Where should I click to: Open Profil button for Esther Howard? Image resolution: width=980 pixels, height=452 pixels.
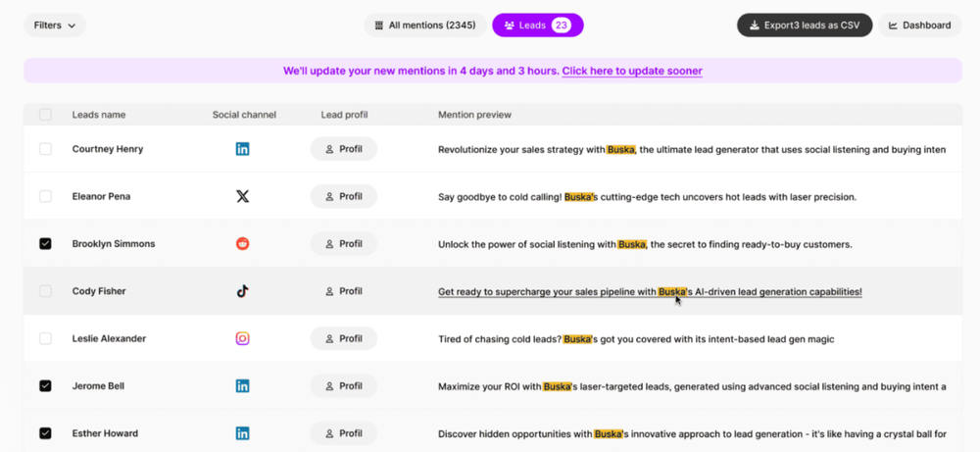pos(344,433)
